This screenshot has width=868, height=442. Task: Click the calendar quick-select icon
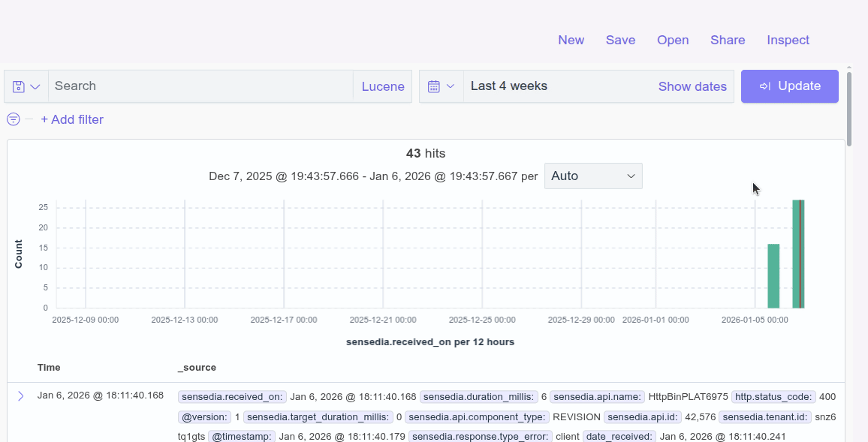[441, 86]
